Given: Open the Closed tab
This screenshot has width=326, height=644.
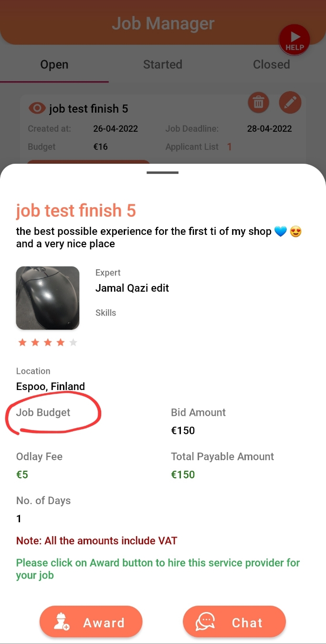Looking at the screenshot, I should (x=271, y=64).
